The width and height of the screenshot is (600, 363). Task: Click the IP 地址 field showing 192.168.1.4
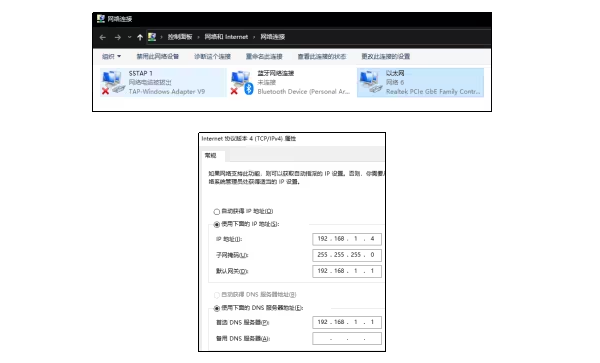point(347,239)
